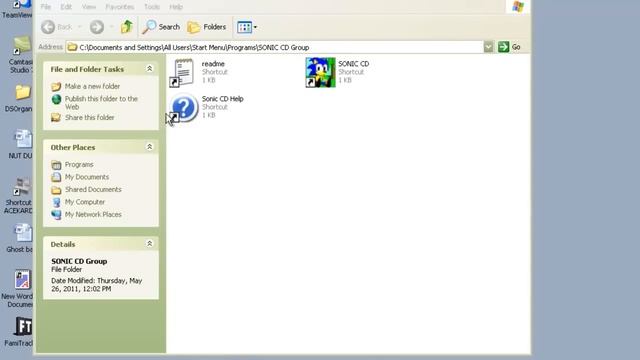The image size is (640, 360).
Task: Click the My Network Places icon
Action: pyautogui.click(x=56, y=214)
